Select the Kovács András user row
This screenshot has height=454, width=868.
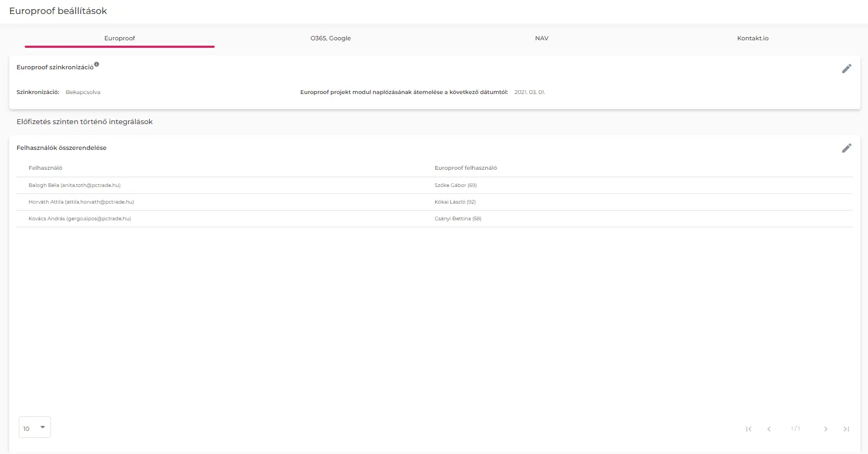[79, 219]
